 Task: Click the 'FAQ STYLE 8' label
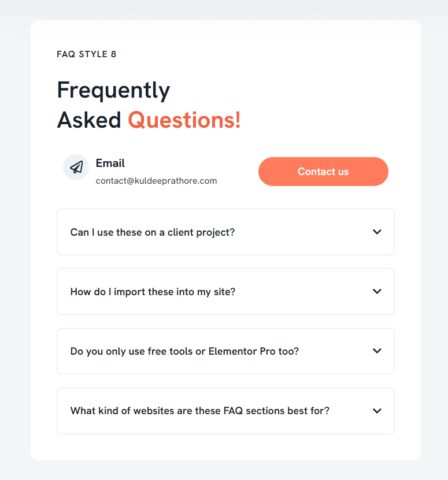click(86, 54)
